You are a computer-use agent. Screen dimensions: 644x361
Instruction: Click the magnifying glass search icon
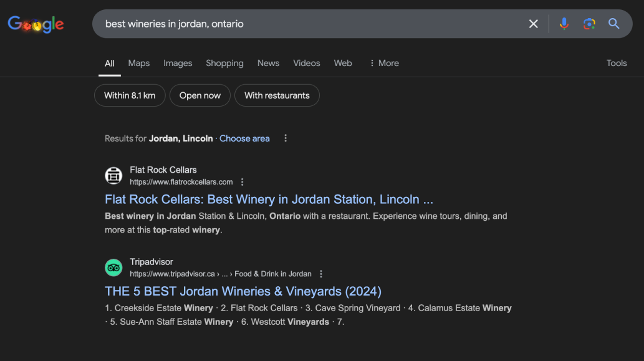click(x=613, y=24)
